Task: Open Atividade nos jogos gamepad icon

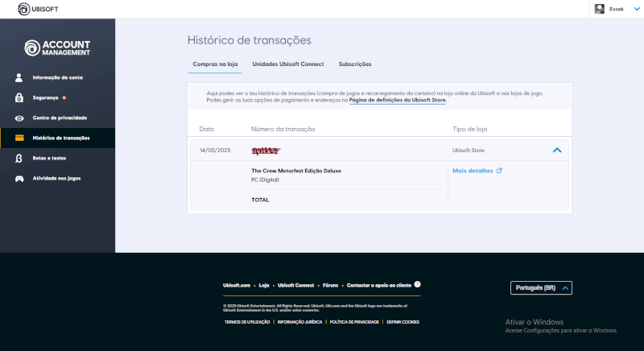Action: pos(19,179)
